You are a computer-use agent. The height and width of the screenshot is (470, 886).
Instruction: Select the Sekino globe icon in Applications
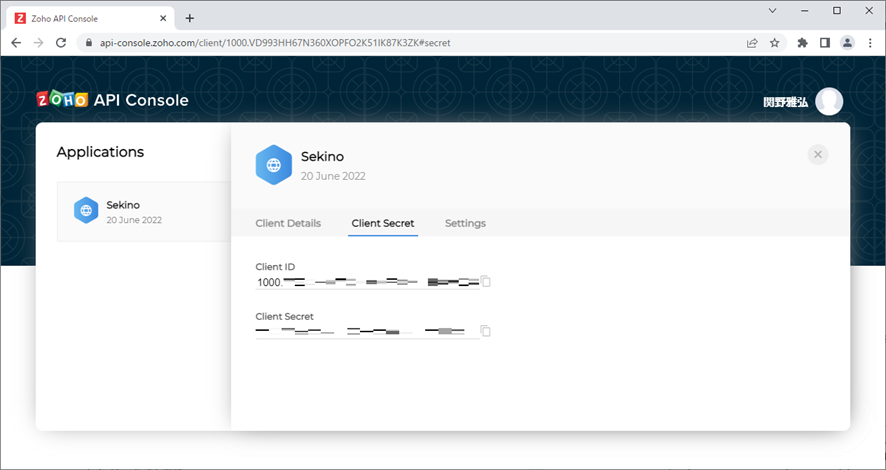[x=86, y=211]
